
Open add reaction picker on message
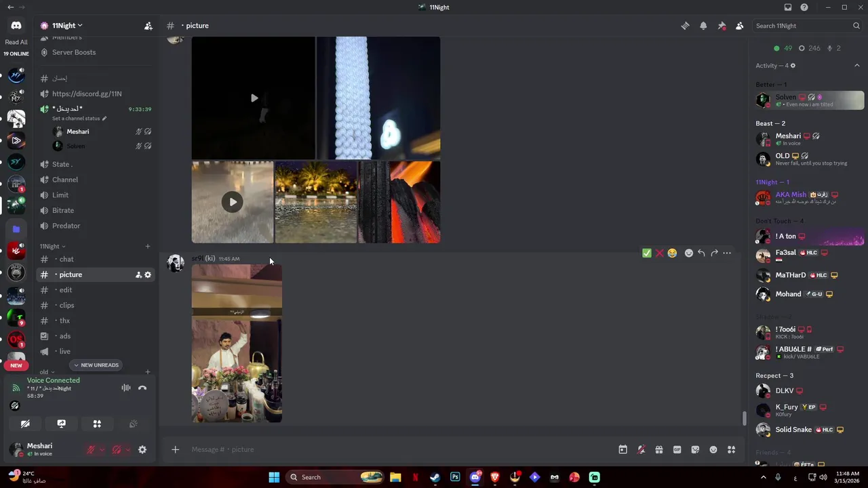pyautogui.click(x=688, y=253)
